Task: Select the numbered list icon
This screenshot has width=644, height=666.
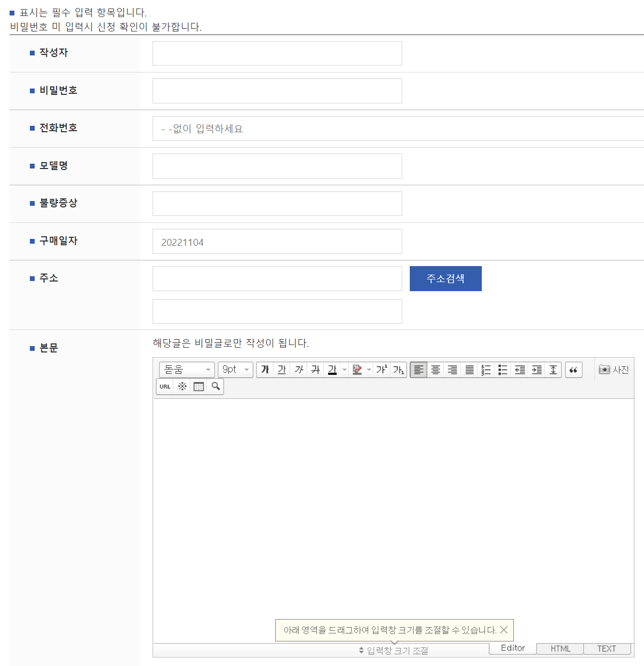Action: pos(486,370)
